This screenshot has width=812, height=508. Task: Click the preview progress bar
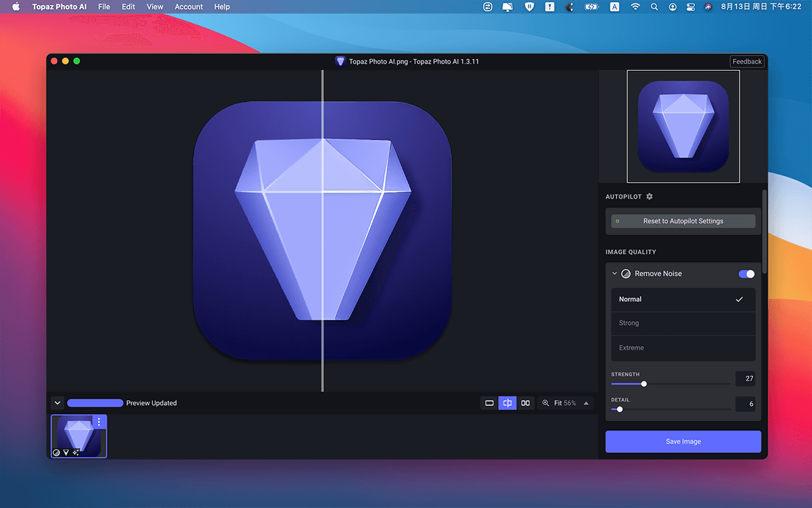(x=95, y=403)
